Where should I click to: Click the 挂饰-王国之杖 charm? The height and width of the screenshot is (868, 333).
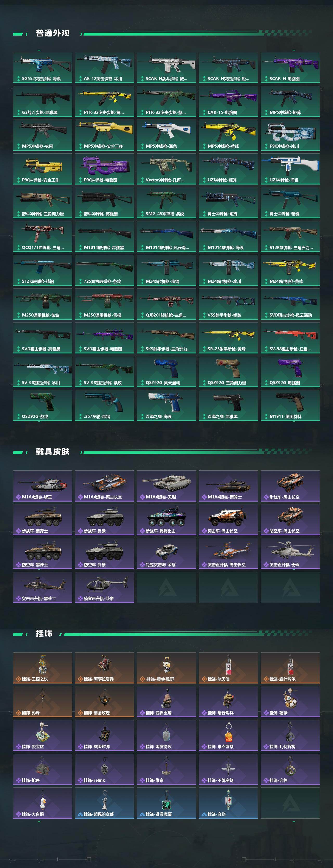(42, 668)
